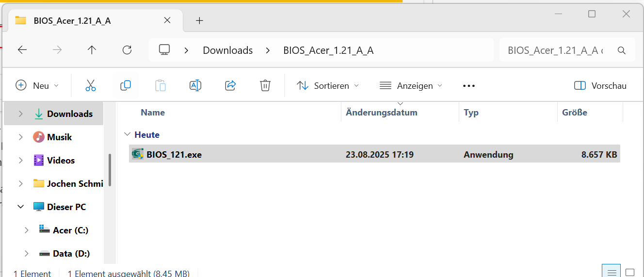
Task: Open the three-dots more options menu
Action: coord(469,86)
